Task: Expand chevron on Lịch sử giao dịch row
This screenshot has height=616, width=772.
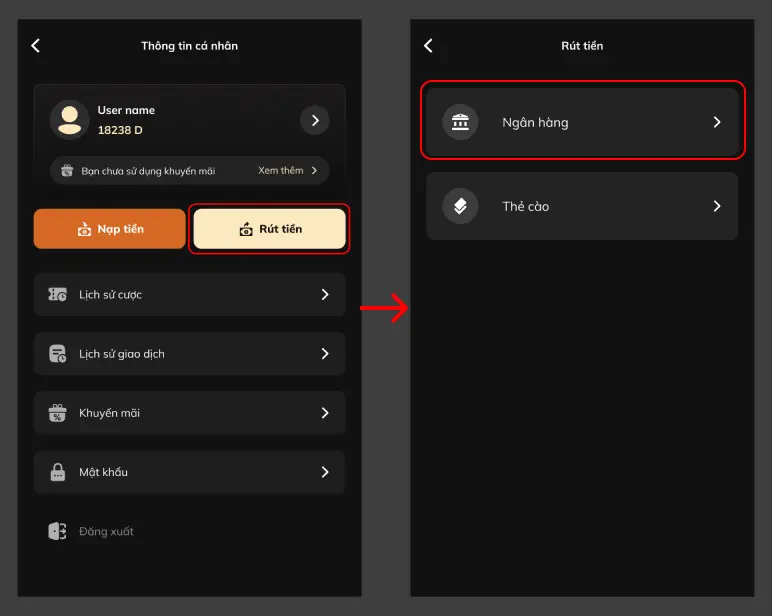Action: pos(325,354)
